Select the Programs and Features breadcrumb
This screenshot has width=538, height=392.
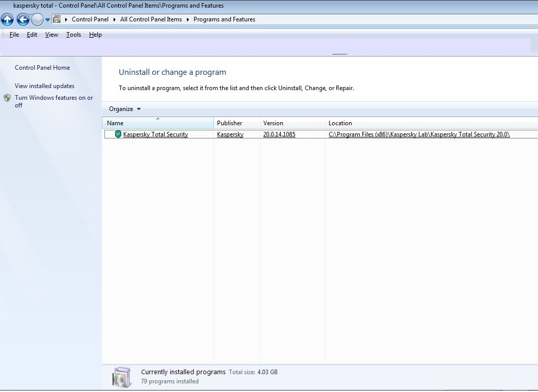tap(224, 19)
